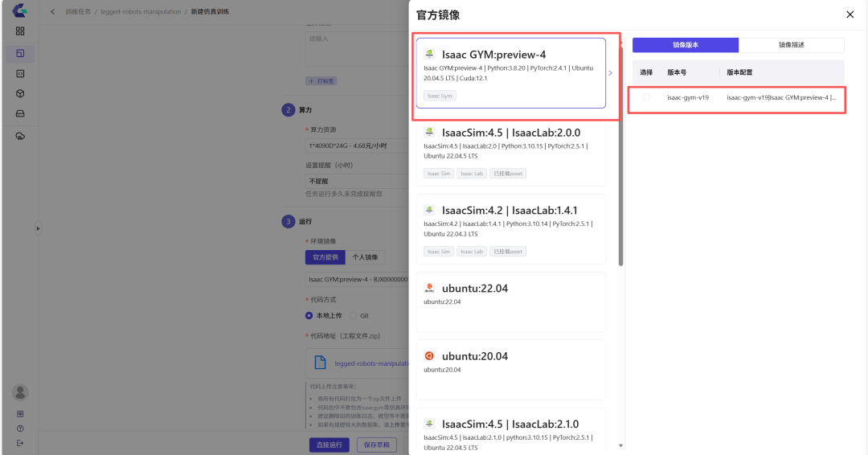Select 本地上传 code method radio
The image size is (868, 455).
coord(309,315)
